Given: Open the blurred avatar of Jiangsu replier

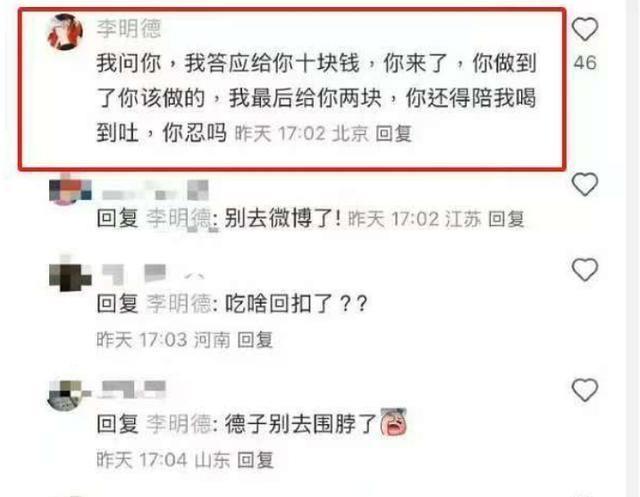Looking at the screenshot, I should (70, 190).
